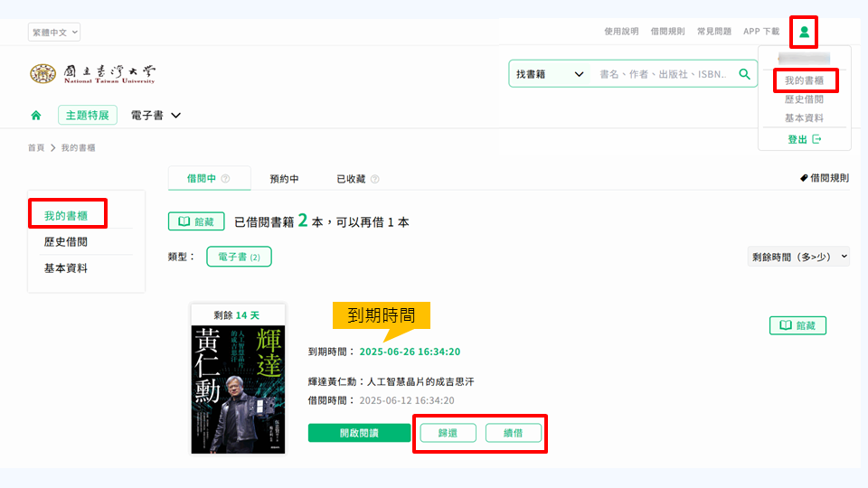Click 剩餘 14 天 label on cover

[x=237, y=314]
